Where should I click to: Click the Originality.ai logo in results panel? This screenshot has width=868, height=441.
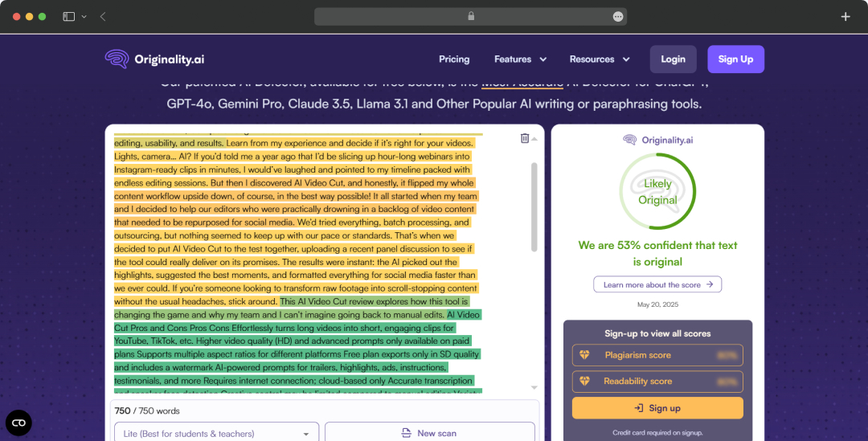click(x=657, y=140)
